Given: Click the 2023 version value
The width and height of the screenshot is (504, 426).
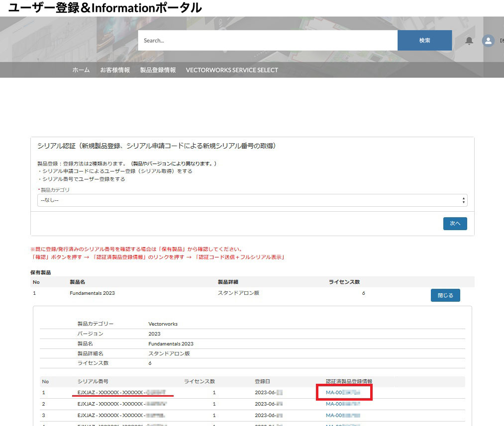Looking at the screenshot, I should click(x=154, y=334).
